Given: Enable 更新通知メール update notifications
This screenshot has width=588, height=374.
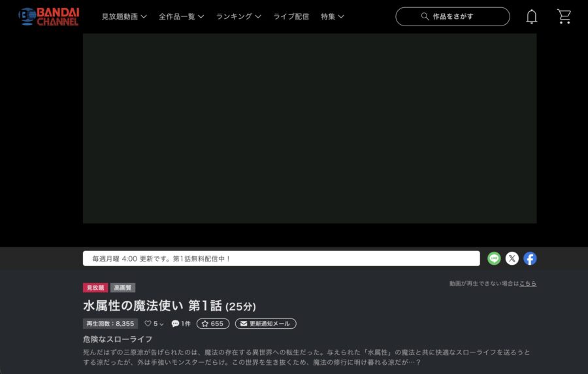Looking at the screenshot, I should [265, 324].
